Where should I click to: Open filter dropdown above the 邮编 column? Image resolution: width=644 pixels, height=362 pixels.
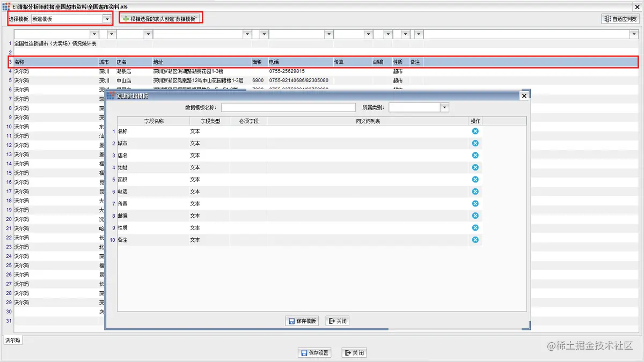(x=387, y=34)
